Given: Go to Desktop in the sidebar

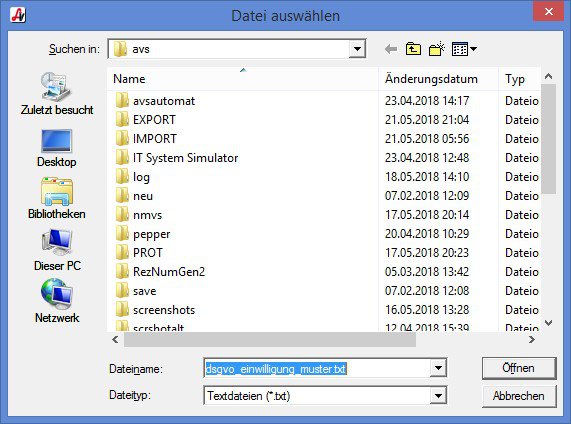Looking at the screenshot, I should [57, 148].
